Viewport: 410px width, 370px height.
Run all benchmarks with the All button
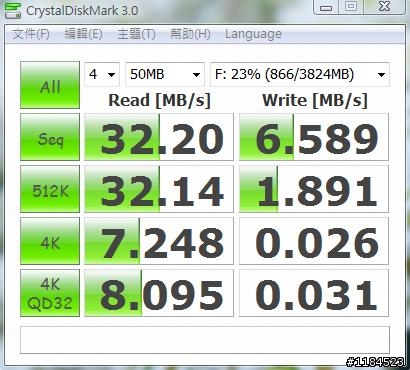tap(50, 85)
